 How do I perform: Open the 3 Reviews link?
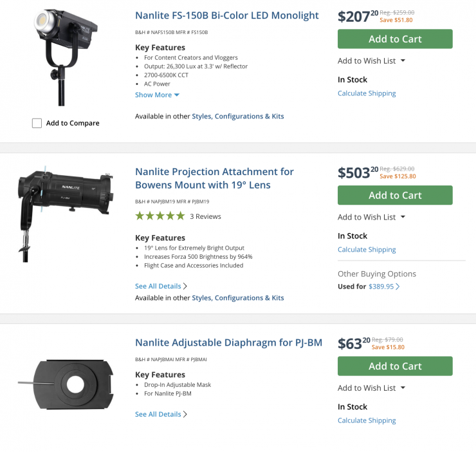205,216
